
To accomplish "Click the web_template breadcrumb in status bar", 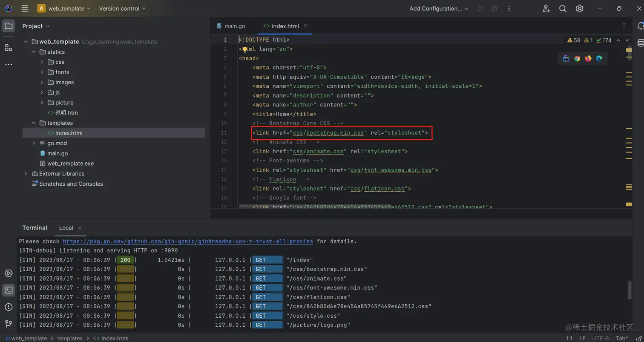I will pos(26,339).
